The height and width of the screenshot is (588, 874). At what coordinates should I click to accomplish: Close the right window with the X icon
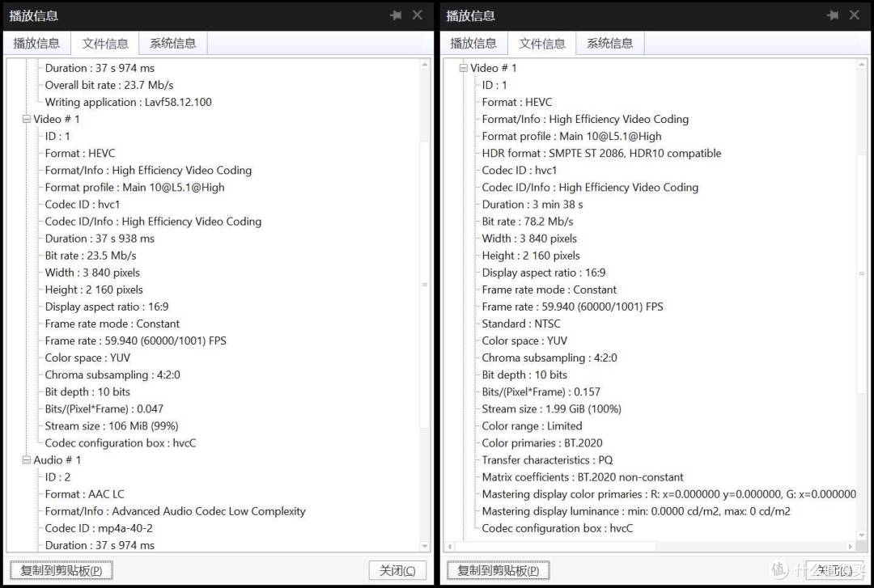854,15
